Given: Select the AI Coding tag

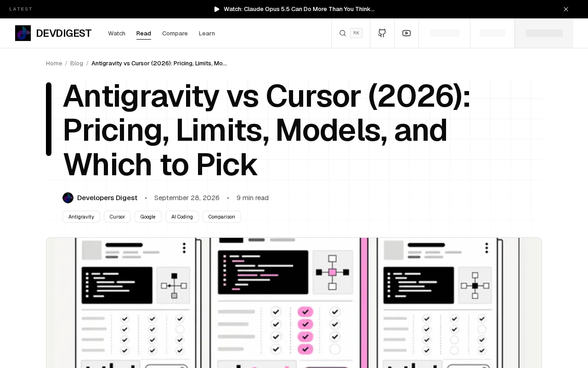Looking at the screenshot, I should click(182, 217).
